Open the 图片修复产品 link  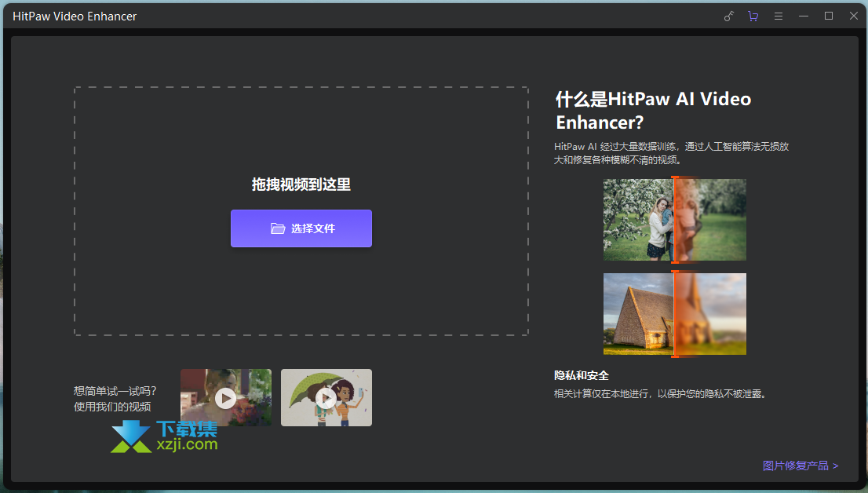point(801,466)
